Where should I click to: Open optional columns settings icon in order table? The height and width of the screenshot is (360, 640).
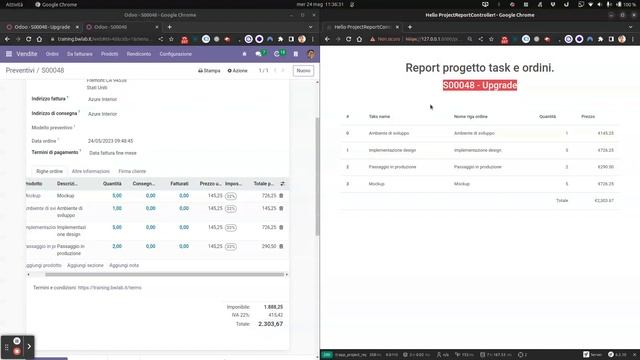coord(282,184)
